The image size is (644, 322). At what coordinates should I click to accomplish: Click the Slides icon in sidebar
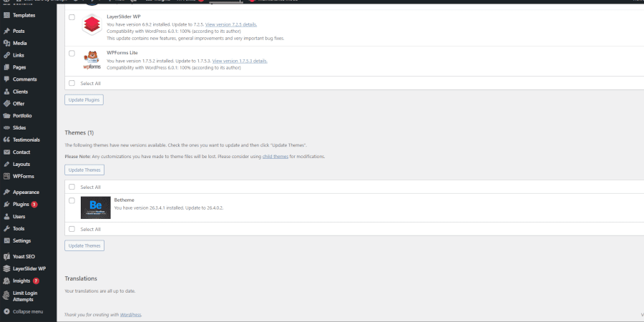(6, 128)
